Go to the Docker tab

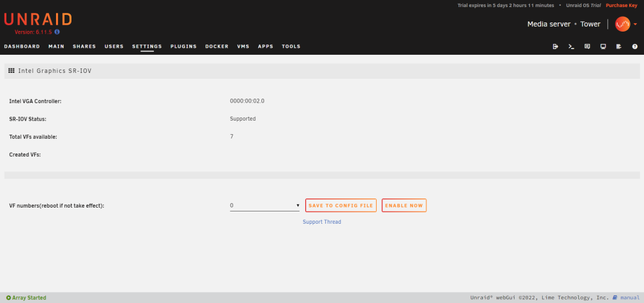point(217,46)
